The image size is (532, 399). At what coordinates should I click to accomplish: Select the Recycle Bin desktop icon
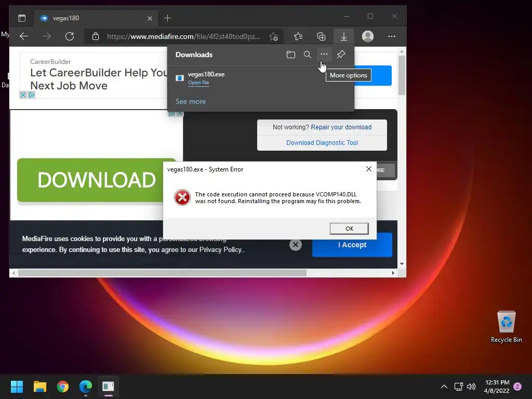pyautogui.click(x=506, y=327)
